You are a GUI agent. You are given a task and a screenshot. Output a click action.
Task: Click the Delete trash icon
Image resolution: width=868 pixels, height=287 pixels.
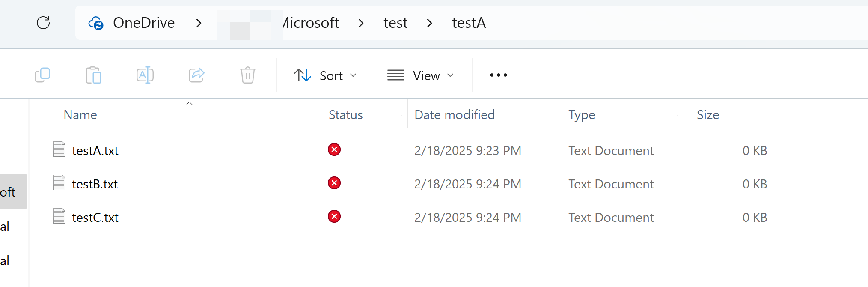[247, 75]
